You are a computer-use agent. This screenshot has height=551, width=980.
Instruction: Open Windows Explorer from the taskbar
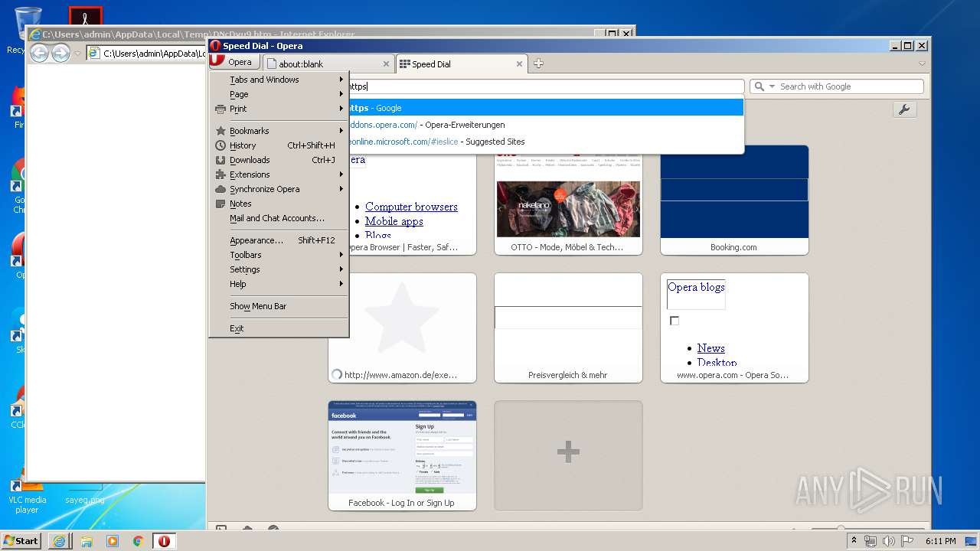[87, 541]
